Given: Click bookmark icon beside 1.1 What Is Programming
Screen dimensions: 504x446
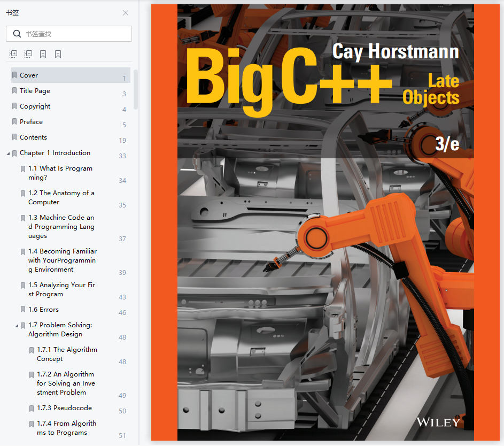Looking at the screenshot, I should 23,169.
